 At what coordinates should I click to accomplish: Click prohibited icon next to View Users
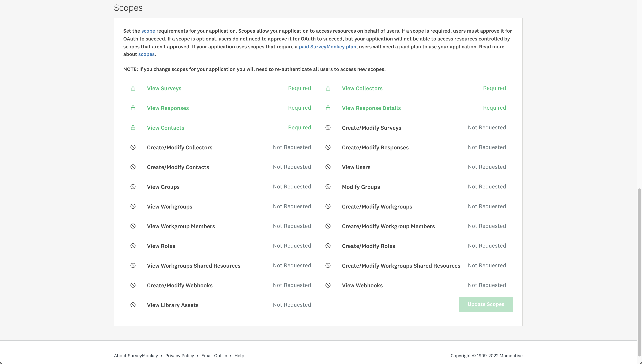pos(328,167)
